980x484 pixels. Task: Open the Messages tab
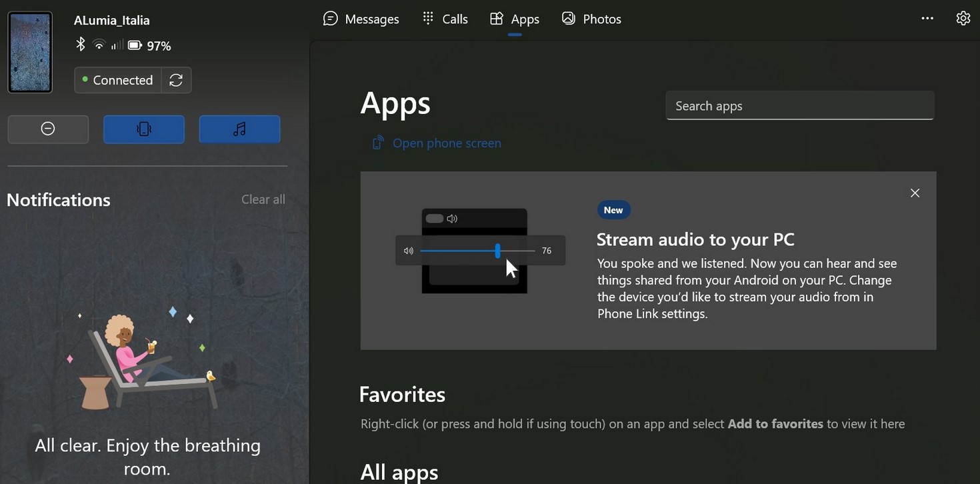(361, 19)
